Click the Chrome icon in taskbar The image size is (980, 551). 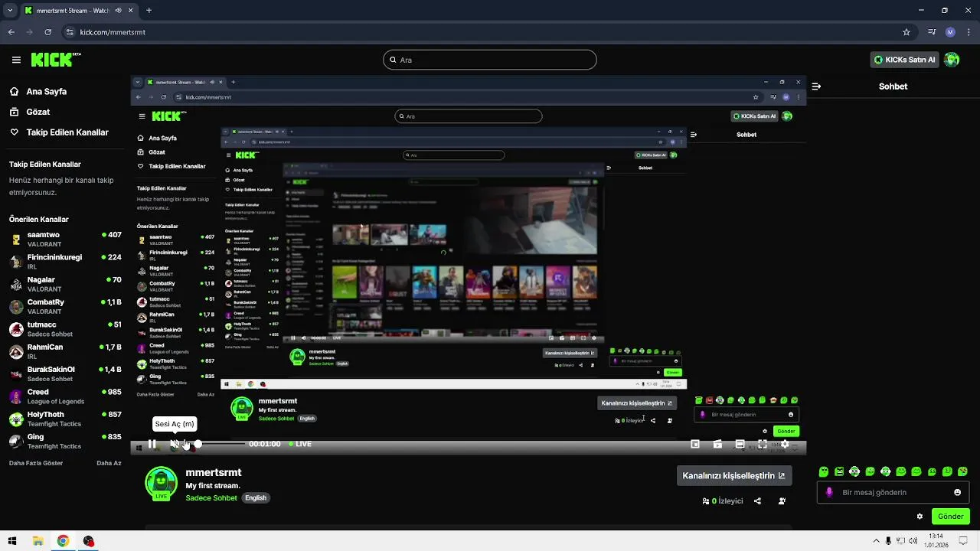click(x=63, y=541)
